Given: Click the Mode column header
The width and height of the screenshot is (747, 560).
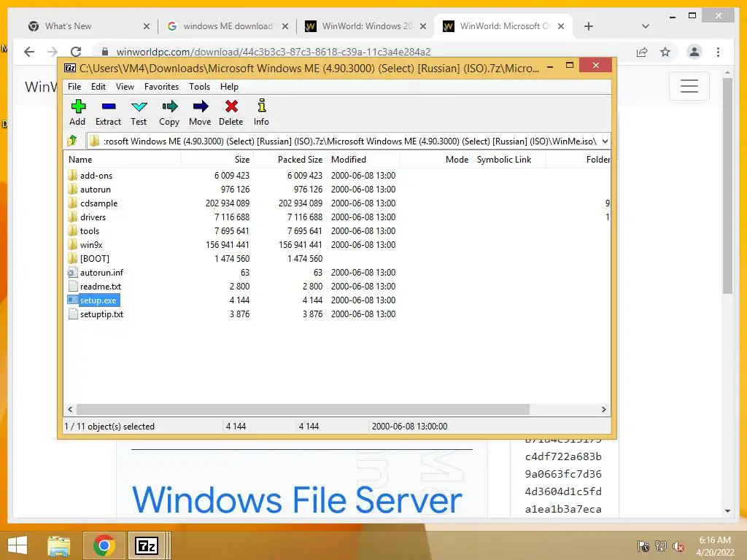Looking at the screenshot, I should (x=436, y=160).
